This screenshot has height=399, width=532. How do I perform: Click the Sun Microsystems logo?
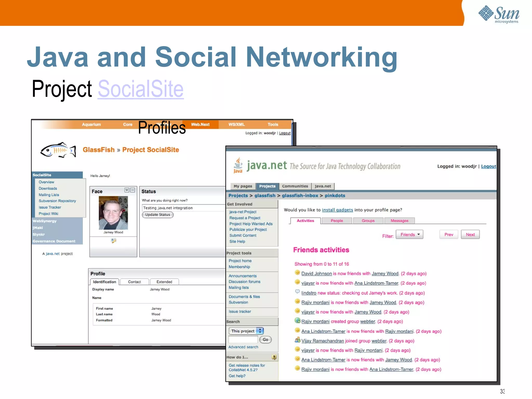click(x=499, y=14)
